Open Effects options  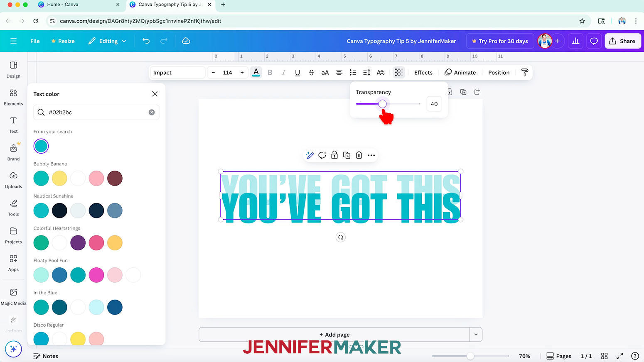coord(423,72)
